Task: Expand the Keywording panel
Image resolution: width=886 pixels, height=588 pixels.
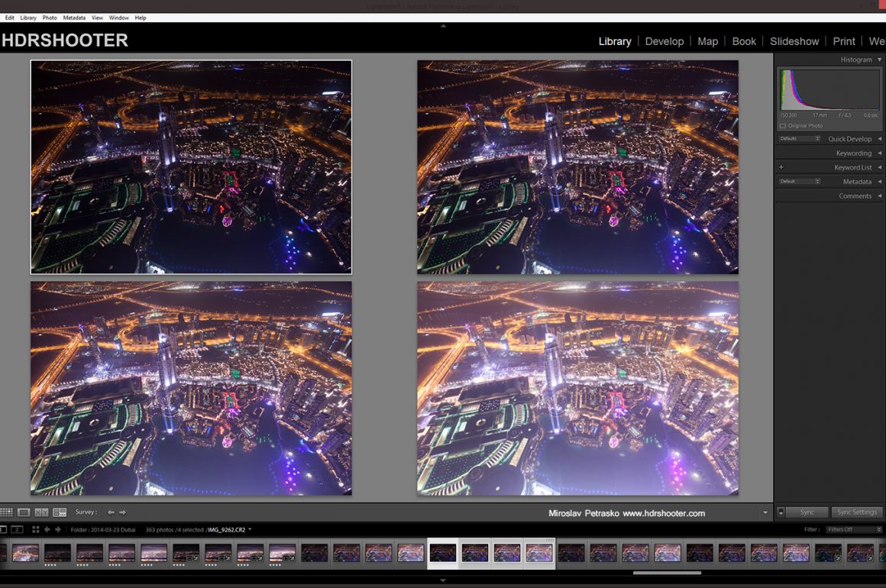Action: pos(879,153)
